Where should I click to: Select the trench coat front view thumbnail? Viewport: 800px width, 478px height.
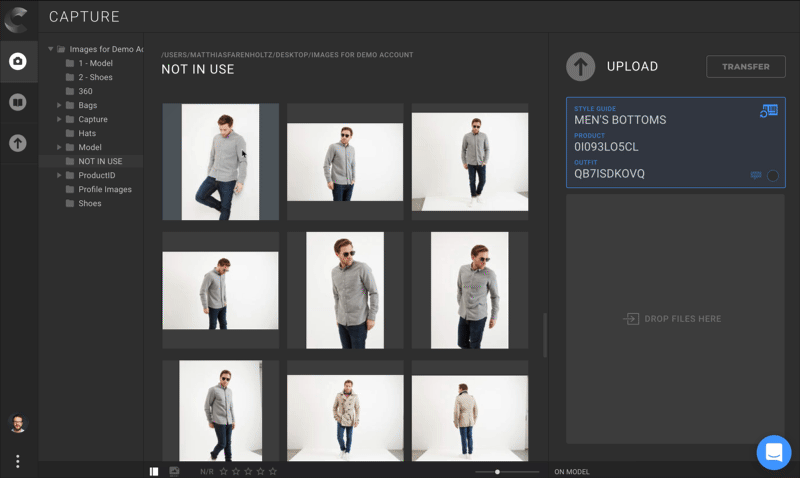click(345, 415)
